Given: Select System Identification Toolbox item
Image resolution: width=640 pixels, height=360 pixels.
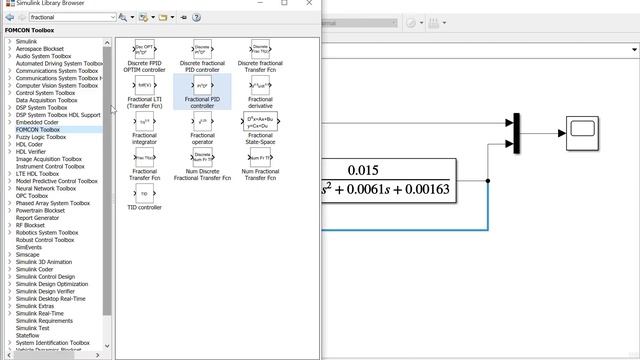Looking at the screenshot, I should [53, 343].
